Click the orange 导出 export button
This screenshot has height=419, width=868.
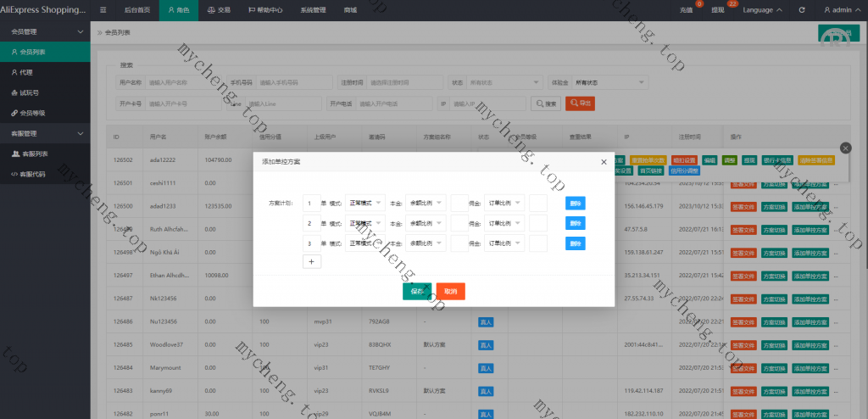tap(580, 103)
